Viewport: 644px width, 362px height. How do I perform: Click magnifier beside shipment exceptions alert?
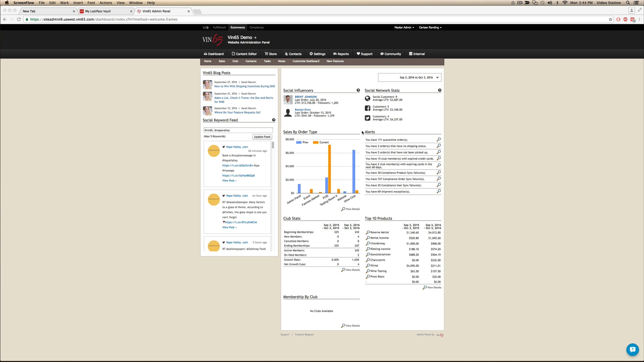[439, 191]
